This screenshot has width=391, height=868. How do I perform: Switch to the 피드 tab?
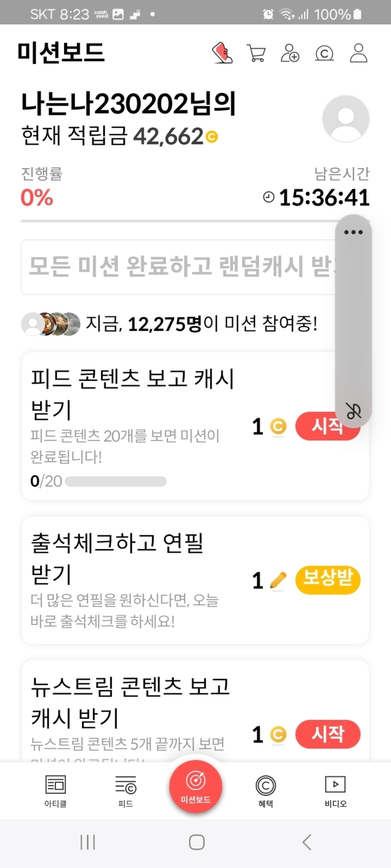click(125, 791)
